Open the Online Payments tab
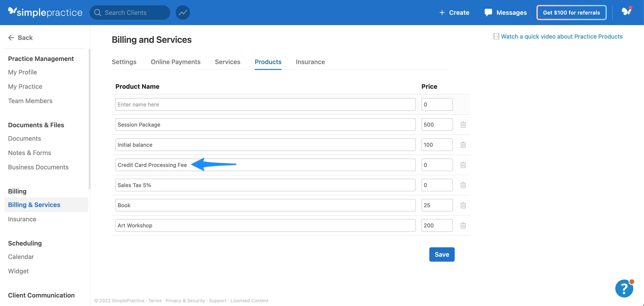The image size is (644, 306). [x=175, y=62]
